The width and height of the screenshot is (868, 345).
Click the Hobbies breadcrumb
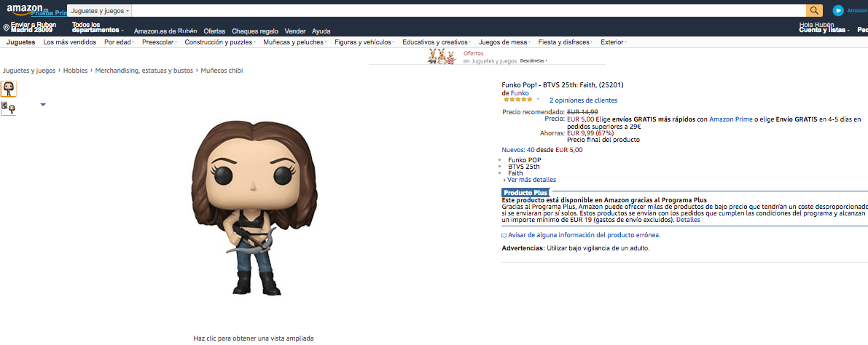pos(76,70)
